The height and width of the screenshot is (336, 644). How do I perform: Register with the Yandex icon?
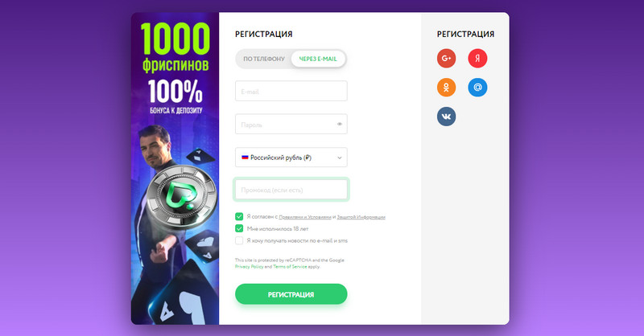pos(477,58)
